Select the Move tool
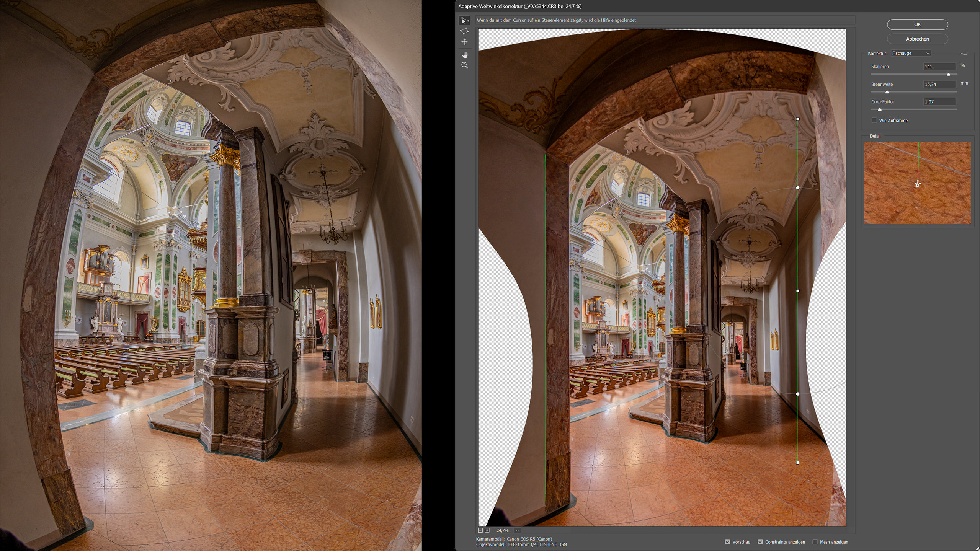The height and width of the screenshot is (551, 980). (x=464, y=42)
